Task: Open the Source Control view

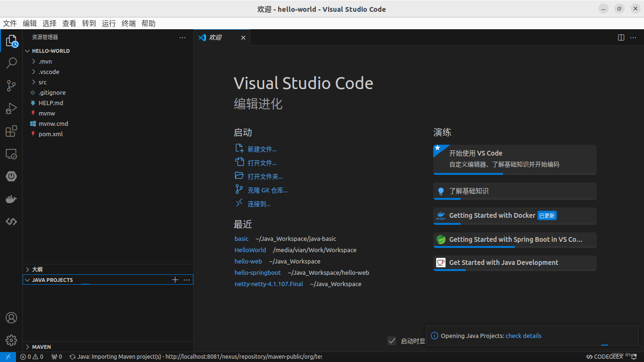Action: (11, 86)
